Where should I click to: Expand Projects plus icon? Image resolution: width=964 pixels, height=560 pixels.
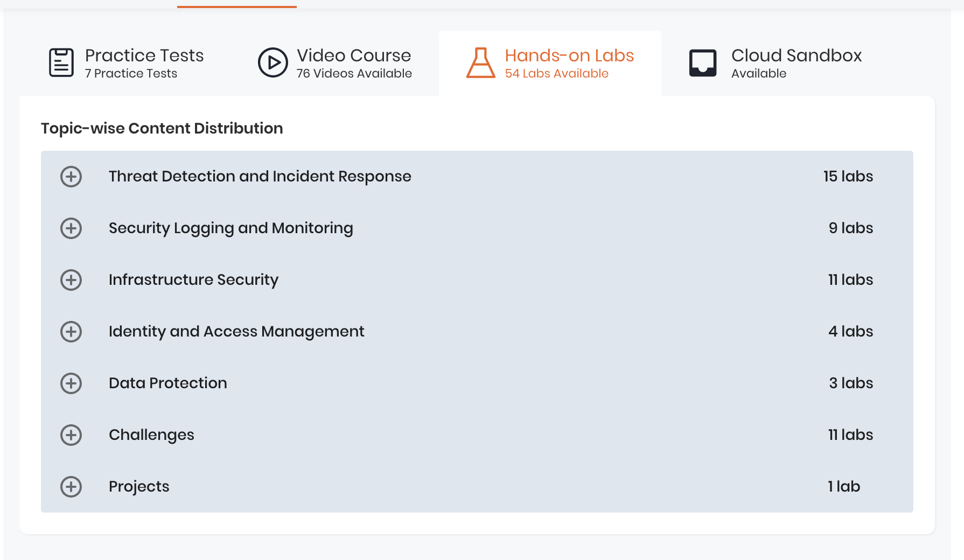(x=71, y=487)
